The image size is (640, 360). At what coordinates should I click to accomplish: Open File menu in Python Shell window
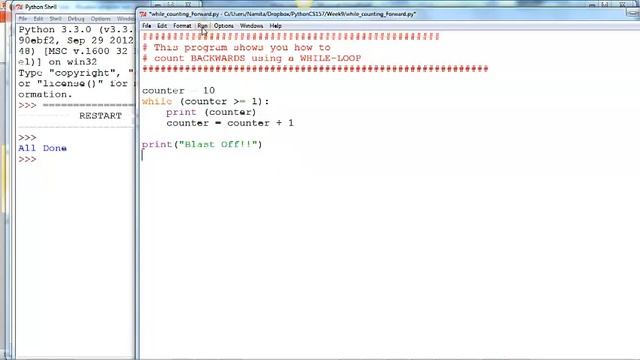click(x=23, y=19)
